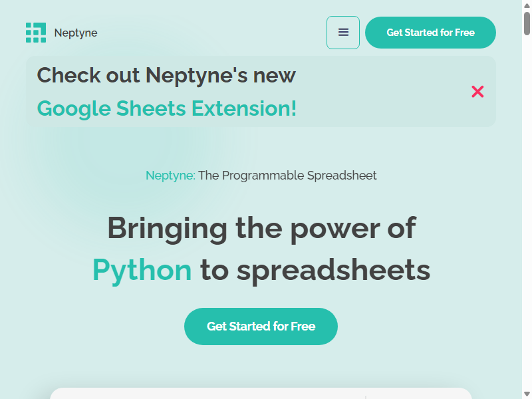Click the Neptyne brand name text
This screenshot has height=399, width=532.
76,33
